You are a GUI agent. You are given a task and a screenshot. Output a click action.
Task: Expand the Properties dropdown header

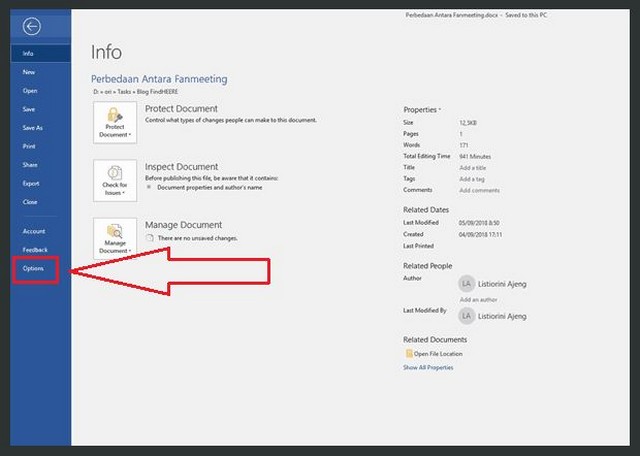[x=421, y=108]
